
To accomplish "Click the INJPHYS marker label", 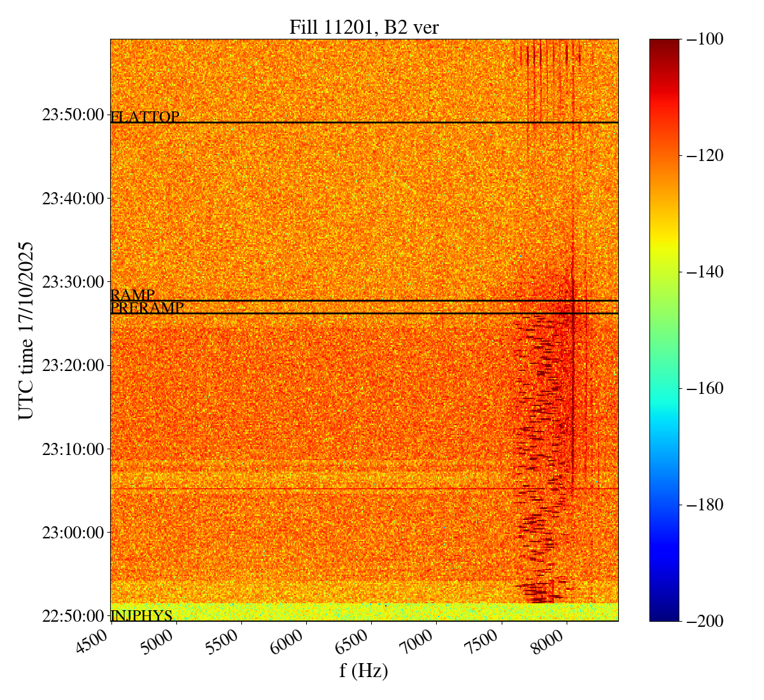I will point(141,616).
